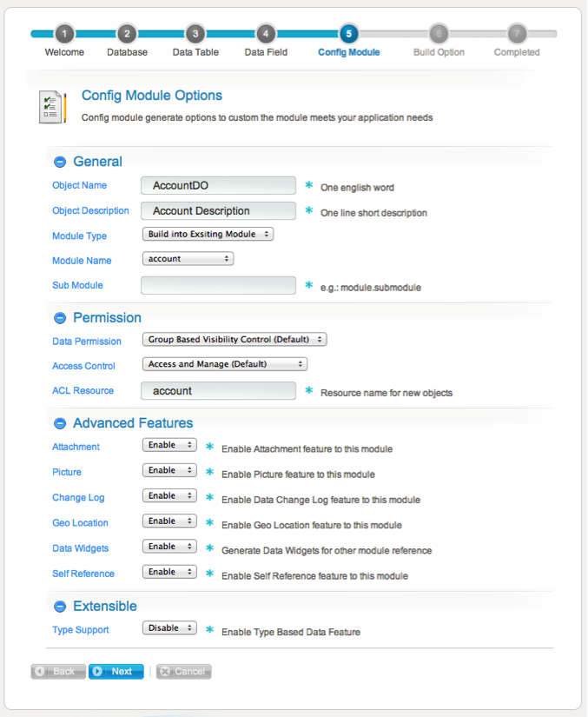Click step 1 Welcome circle in wizard
The image size is (588, 717).
coord(64,34)
